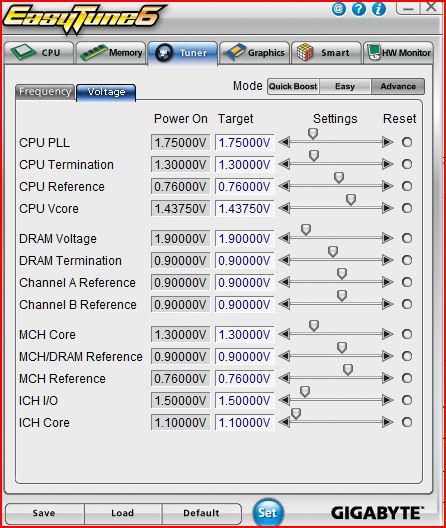The width and height of the screenshot is (446, 528).
Task: Decrease CPU PLL voltage with left arrow
Action: pos(285,142)
